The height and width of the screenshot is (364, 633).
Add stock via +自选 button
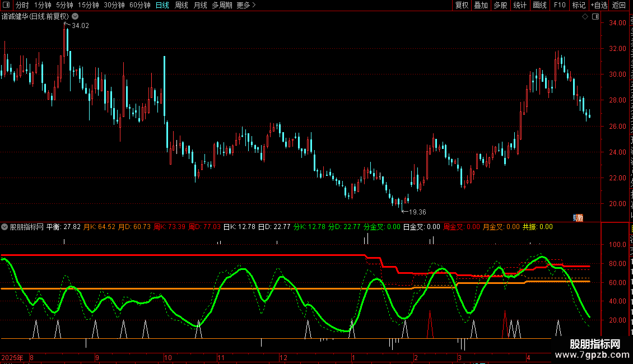[599, 5]
